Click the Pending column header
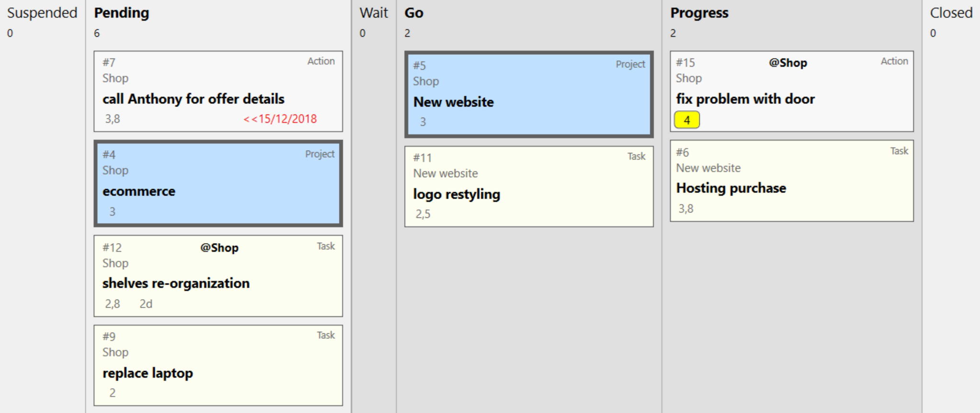Image resolution: width=980 pixels, height=413 pixels. 122,13
